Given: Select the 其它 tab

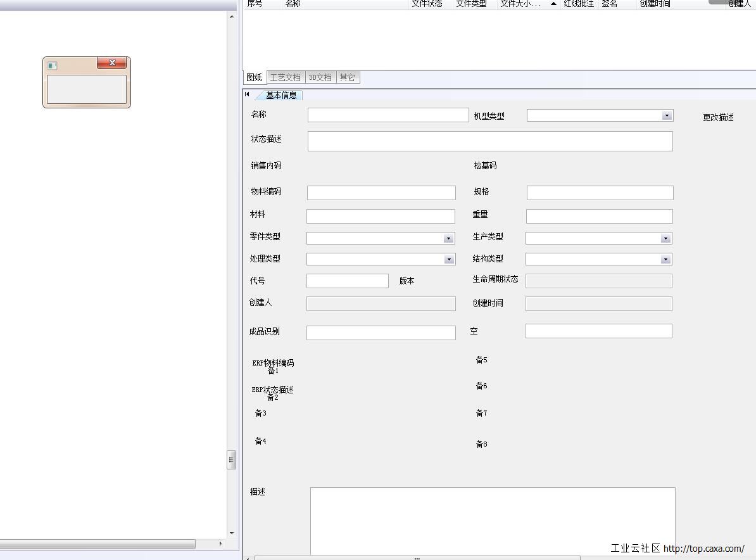Looking at the screenshot, I should tap(347, 77).
